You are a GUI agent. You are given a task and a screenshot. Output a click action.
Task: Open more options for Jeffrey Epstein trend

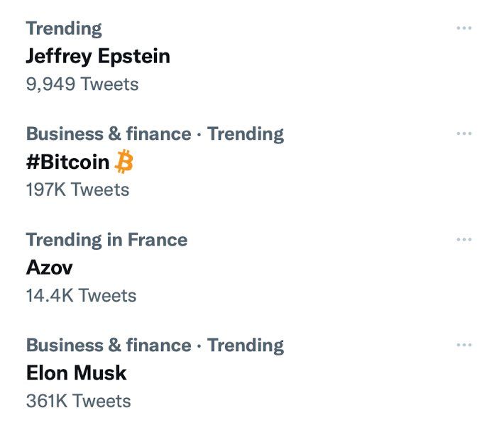pos(464,28)
